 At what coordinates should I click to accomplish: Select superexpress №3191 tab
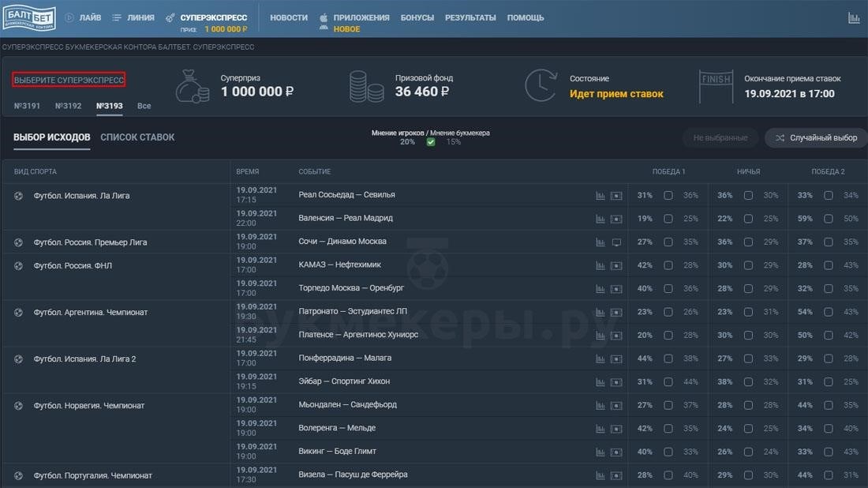tap(27, 106)
